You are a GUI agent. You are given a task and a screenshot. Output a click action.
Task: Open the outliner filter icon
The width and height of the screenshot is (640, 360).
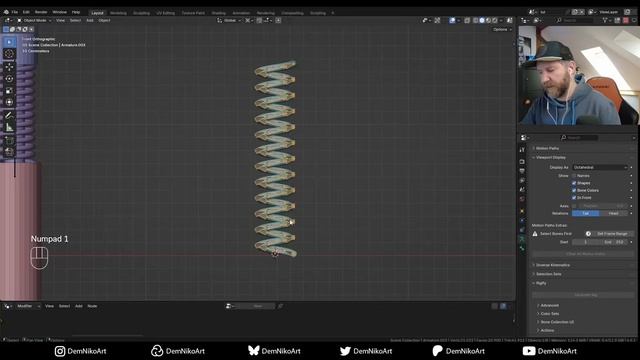click(606, 20)
